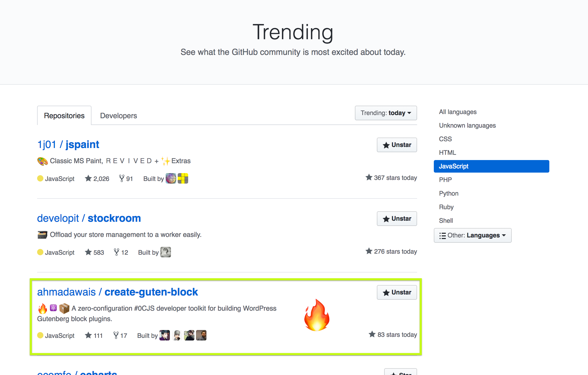Click stockroom's contributor avatar
Image resolution: width=588 pixels, height=375 pixels.
click(165, 252)
